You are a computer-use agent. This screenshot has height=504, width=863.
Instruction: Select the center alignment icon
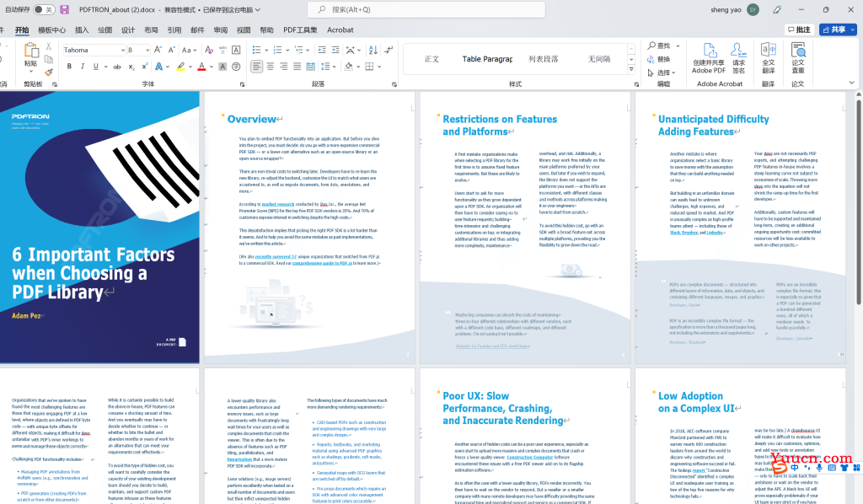tap(271, 67)
